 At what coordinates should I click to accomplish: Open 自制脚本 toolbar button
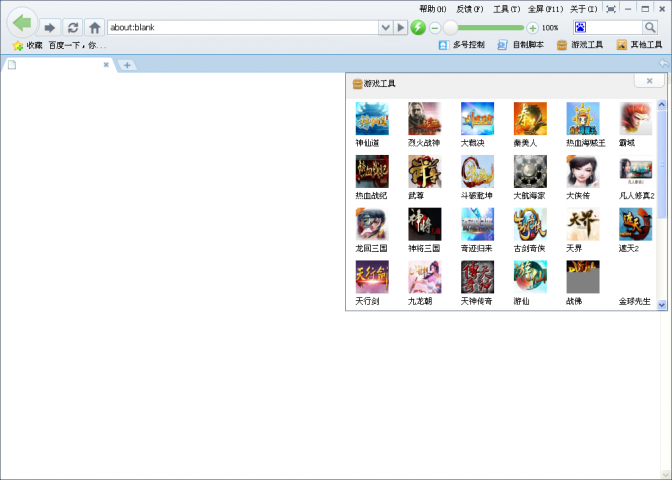[x=520, y=45]
